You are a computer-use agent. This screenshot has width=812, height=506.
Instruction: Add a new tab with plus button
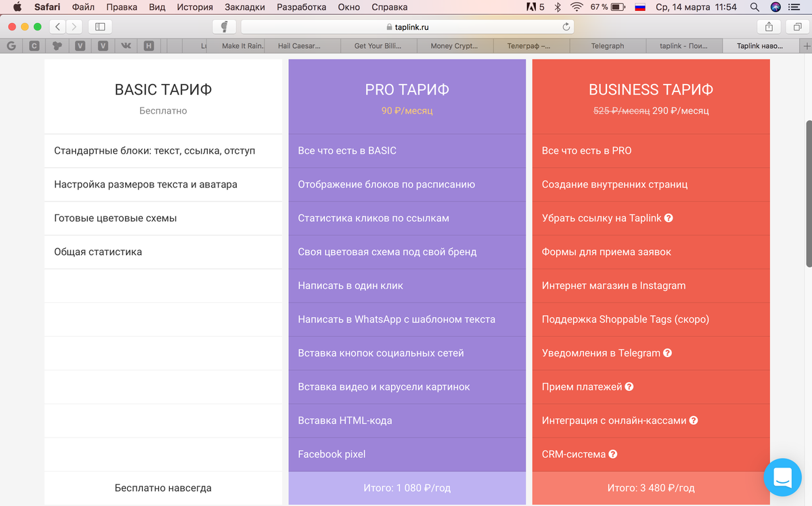coord(806,46)
